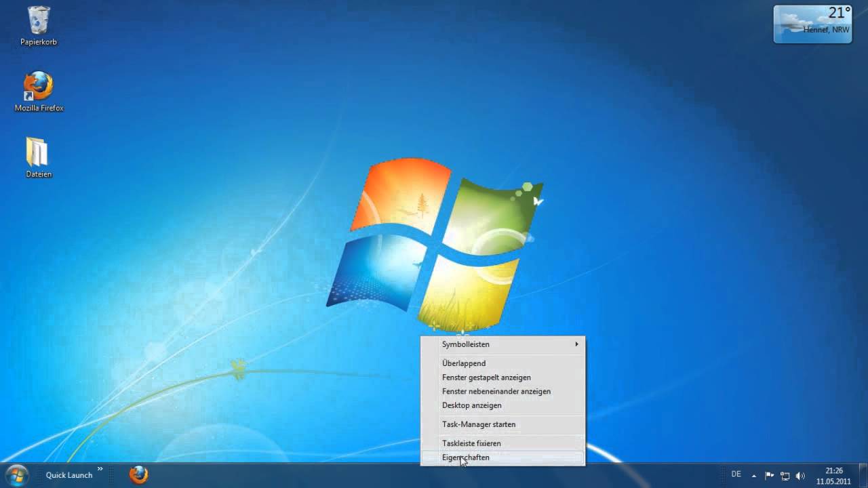Select the Dateien folder on desktop
Viewport: 868px width, 488px height.
[39, 158]
